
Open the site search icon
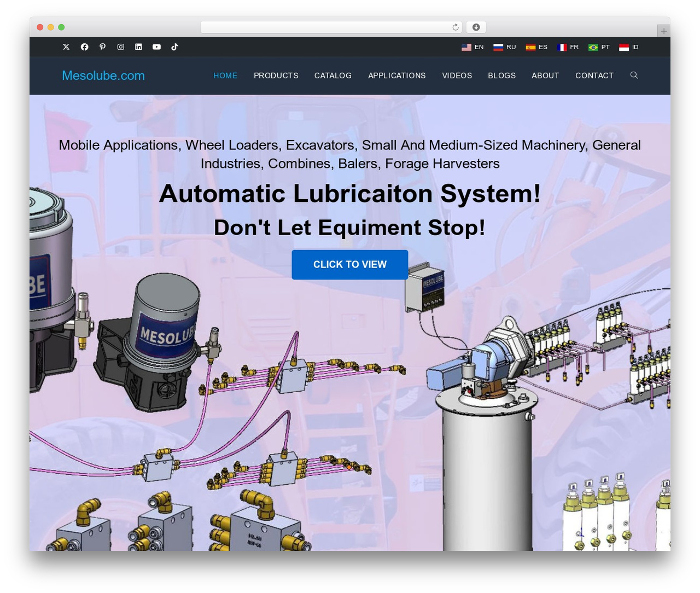tap(634, 75)
